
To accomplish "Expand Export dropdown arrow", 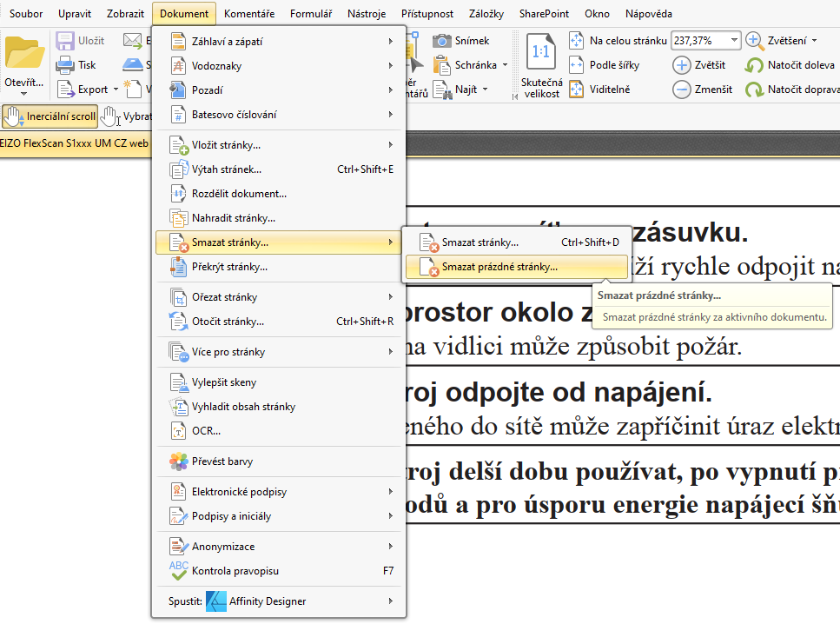I will (x=116, y=89).
